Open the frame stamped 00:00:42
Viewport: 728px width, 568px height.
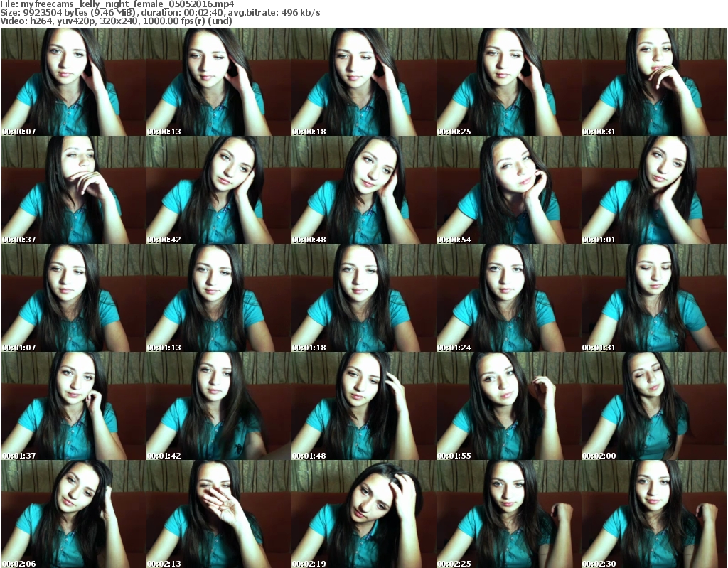(219, 190)
